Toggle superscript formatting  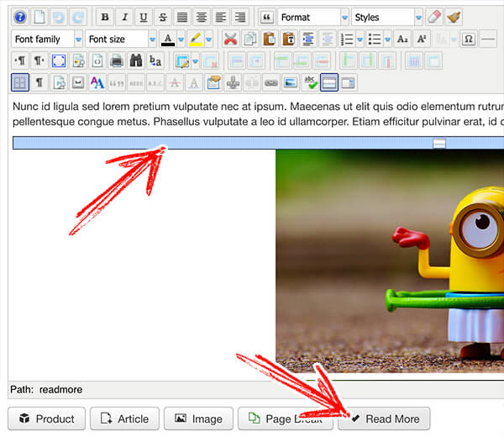point(422,39)
